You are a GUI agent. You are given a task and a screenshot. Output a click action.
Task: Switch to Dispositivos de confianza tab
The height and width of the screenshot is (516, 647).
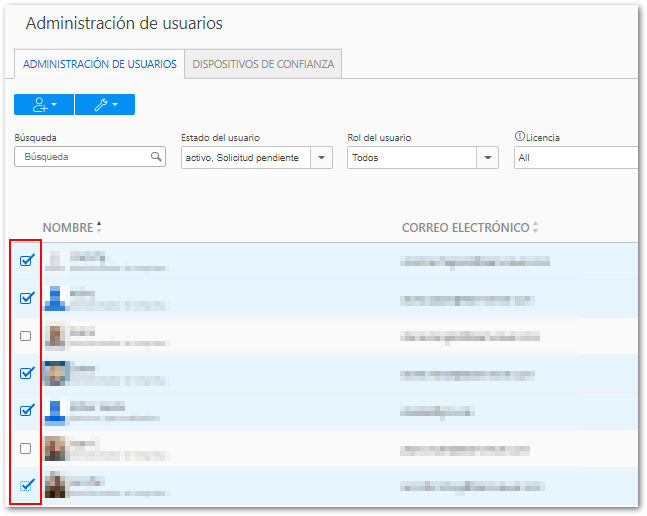(263, 64)
